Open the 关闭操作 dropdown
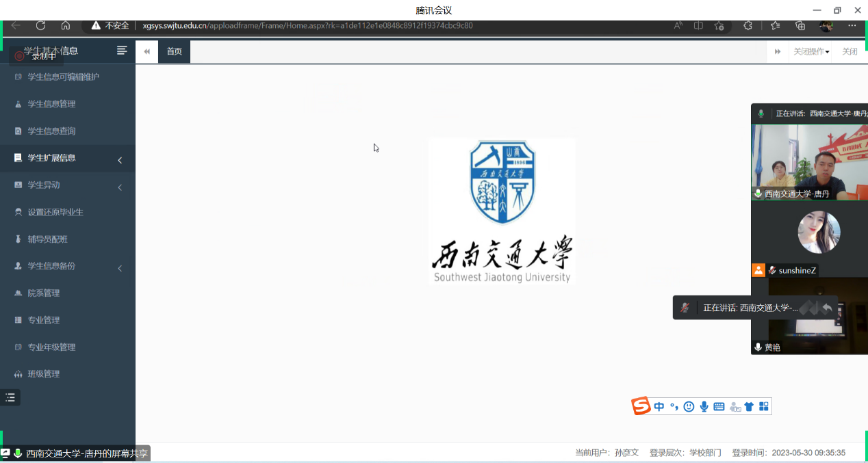This screenshot has width=868, height=463. [811, 52]
